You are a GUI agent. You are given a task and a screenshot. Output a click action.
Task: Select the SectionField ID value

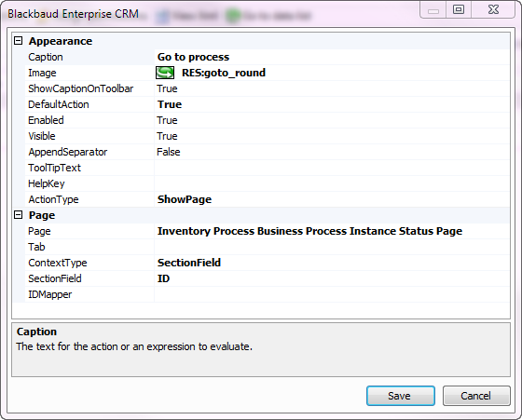(x=332, y=278)
